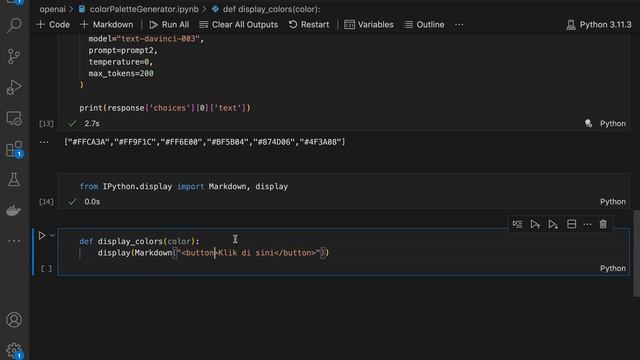Click the print response line
Viewport: 640px width, 360px height.
pos(165,108)
